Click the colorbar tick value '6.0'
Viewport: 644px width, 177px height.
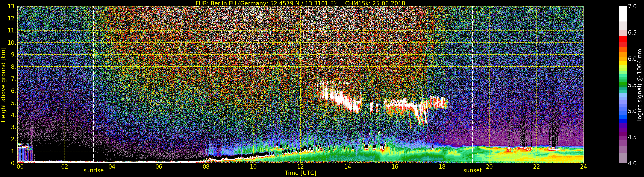[632, 59]
